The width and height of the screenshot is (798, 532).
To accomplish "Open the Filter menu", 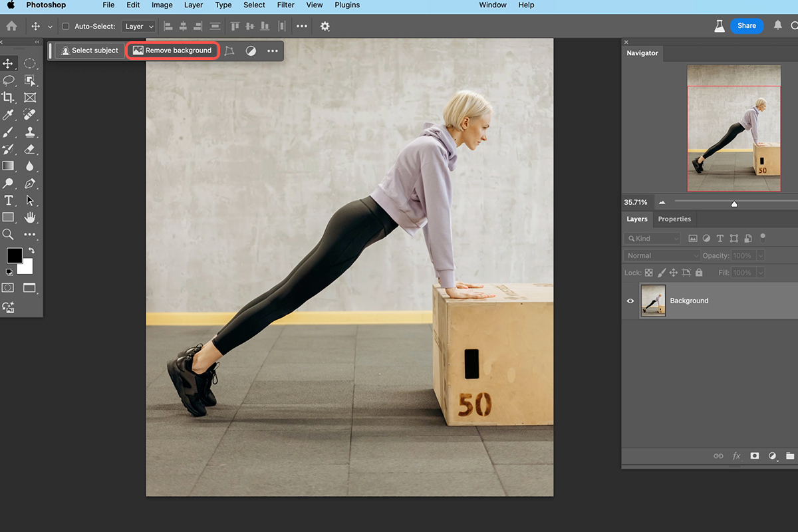I will coord(285,5).
